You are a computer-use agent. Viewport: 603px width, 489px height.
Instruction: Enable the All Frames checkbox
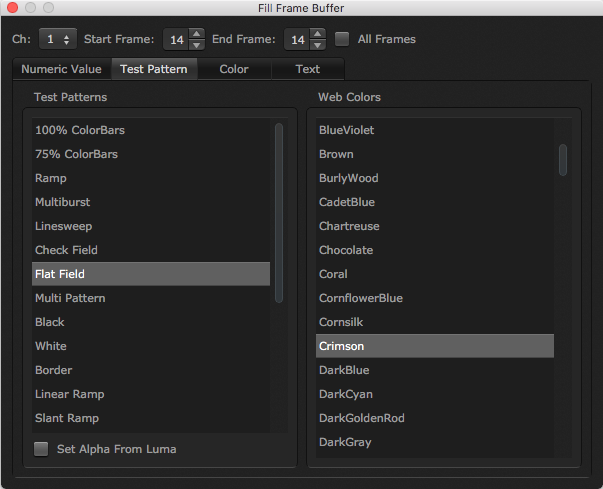pyautogui.click(x=343, y=39)
